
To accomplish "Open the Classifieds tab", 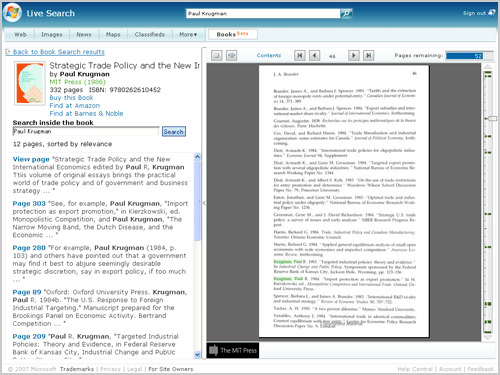I will coord(150,34).
